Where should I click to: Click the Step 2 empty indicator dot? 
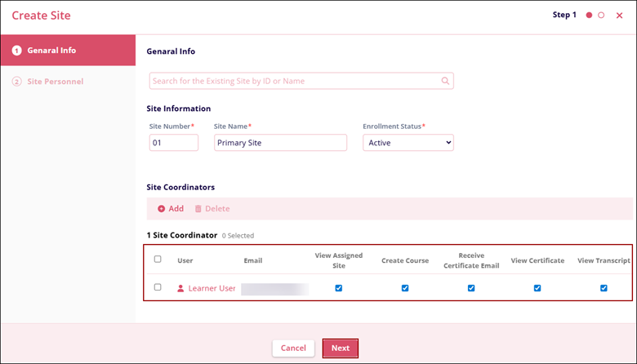pos(601,16)
